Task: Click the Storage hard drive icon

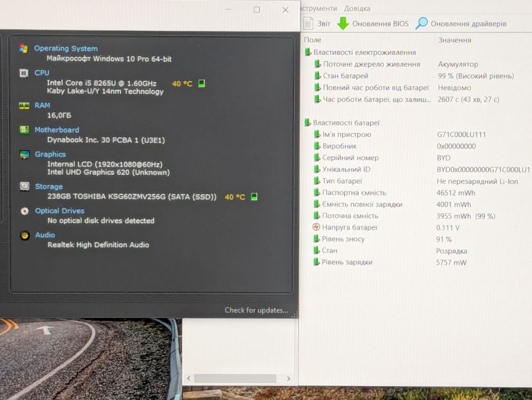Action: pyautogui.click(x=24, y=186)
